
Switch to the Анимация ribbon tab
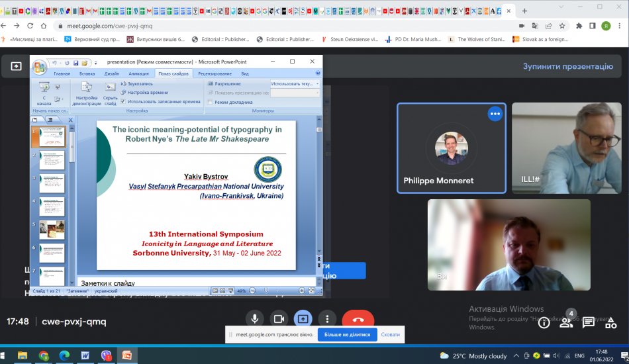(139, 73)
